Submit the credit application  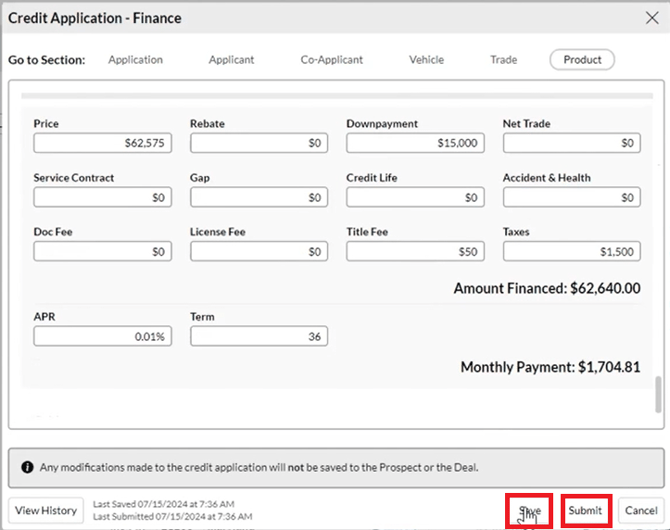coord(585,510)
